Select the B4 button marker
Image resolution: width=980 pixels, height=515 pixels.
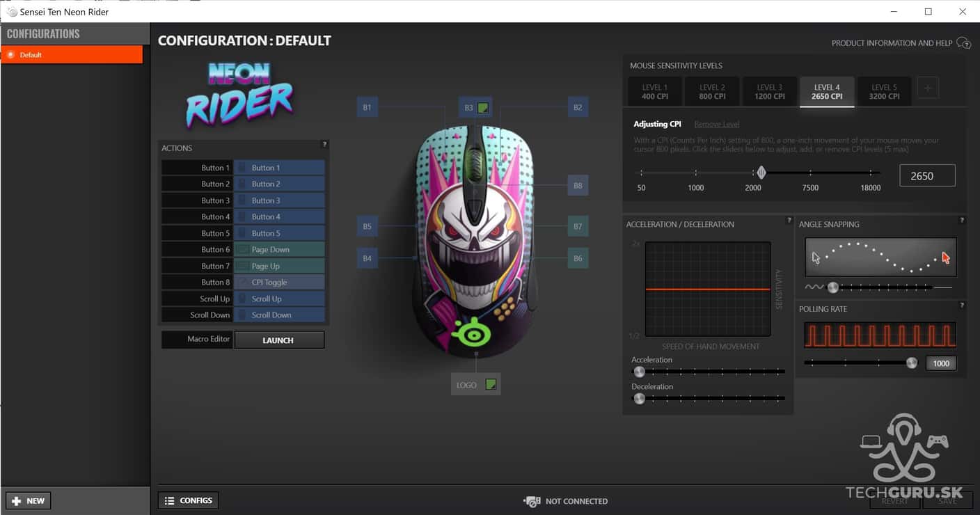tap(367, 258)
